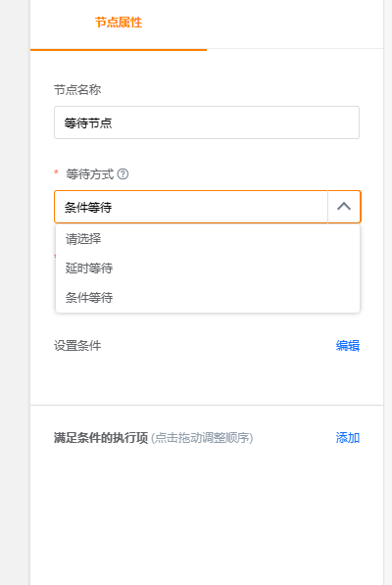Click the red asterisk partly hidden beside 延时等待
Screen dimensions: 392x585
click(55, 257)
